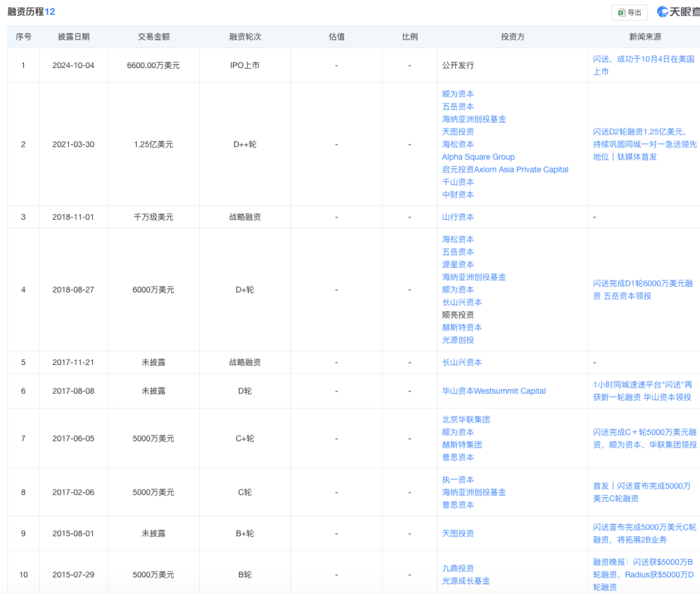The image size is (700, 594).
Task: Click the 公开发行 investor text
Action: click(x=458, y=65)
